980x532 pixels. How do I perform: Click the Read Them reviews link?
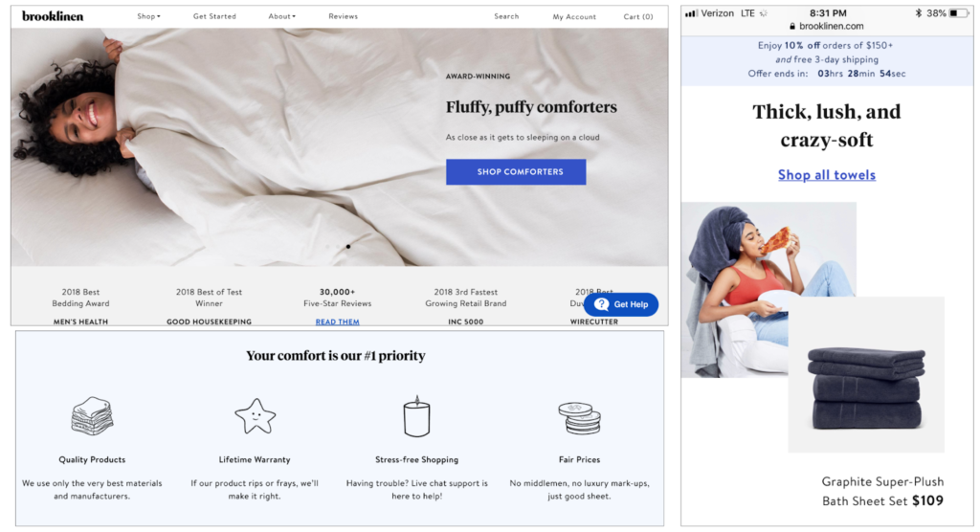pyautogui.click(x=338, y=321)
